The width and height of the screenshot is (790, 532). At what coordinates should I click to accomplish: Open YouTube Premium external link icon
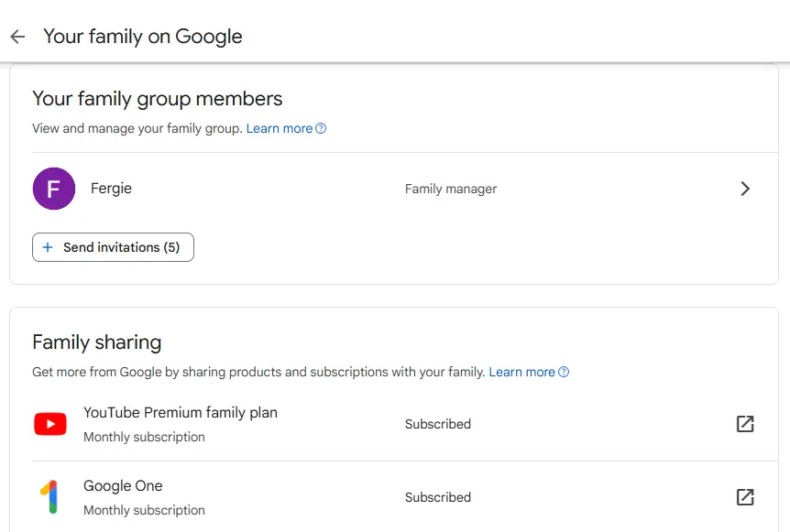(x=745, y=424)
